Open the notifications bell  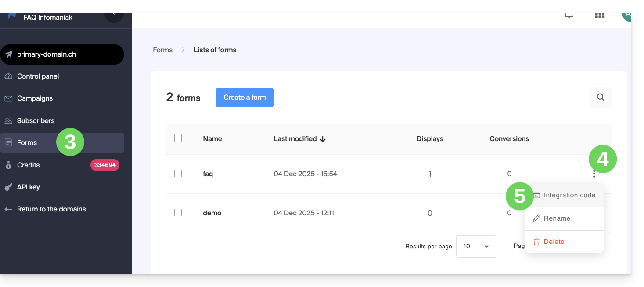(x=568, y=15)
